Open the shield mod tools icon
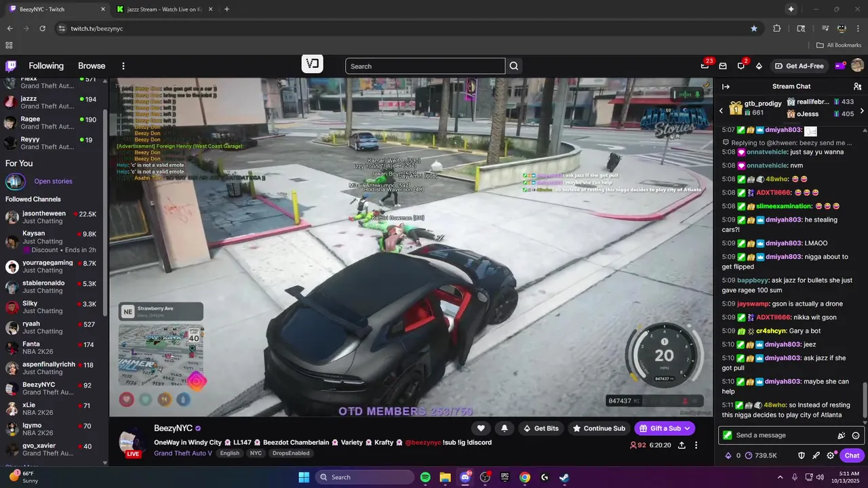868x488 pixels. [x=801, y=455]
